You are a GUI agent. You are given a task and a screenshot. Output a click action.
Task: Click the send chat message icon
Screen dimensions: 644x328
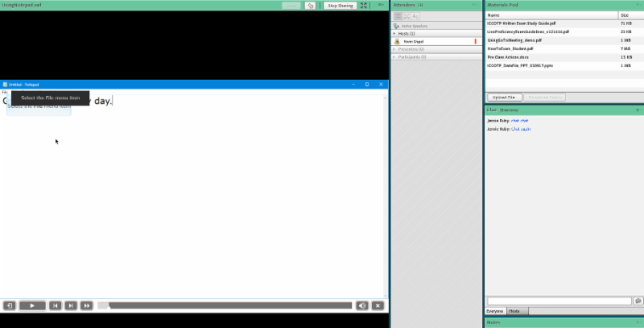(x=638, y=301)
